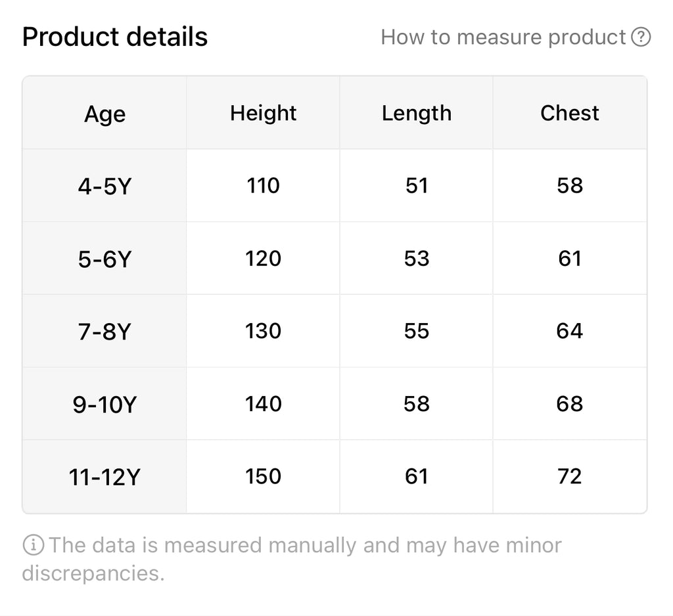The height and width of the screenshot is (616, 673).
Task: Open the How to measure product link
Action: coord(503,37)
